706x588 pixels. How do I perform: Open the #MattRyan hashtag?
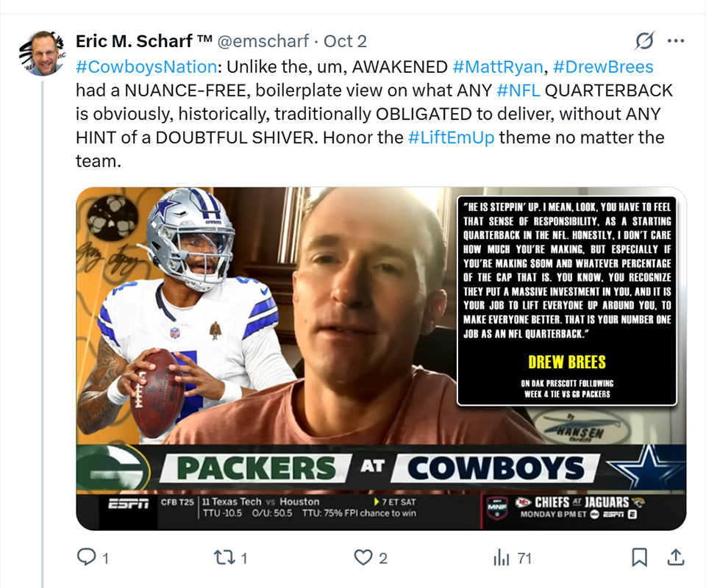pos(498,67)
